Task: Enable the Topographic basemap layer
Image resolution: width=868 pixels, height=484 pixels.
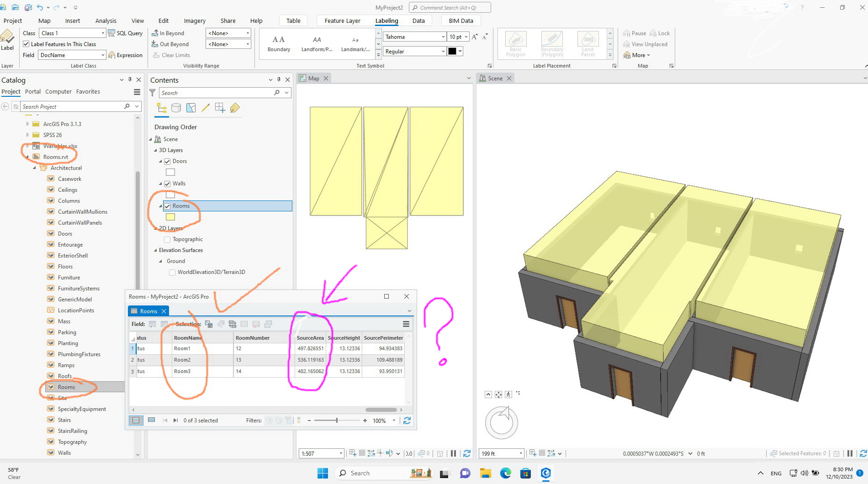Action: coord(167,239)
